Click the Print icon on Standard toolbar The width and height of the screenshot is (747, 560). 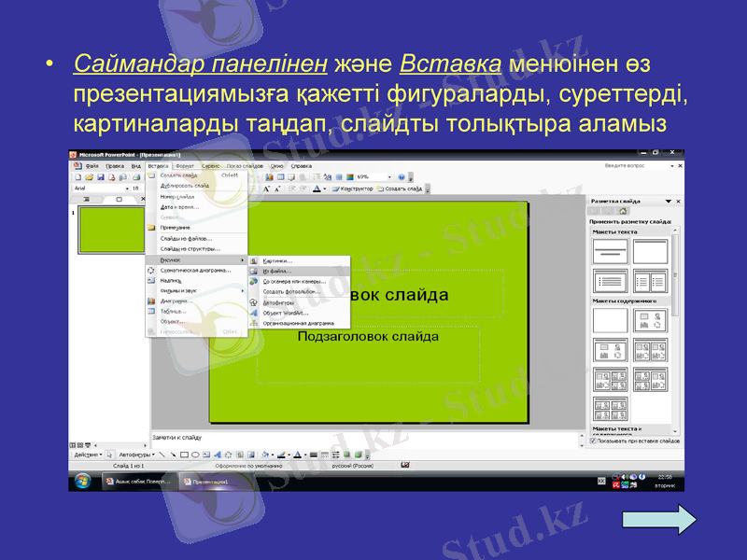[x=134, y=176]
